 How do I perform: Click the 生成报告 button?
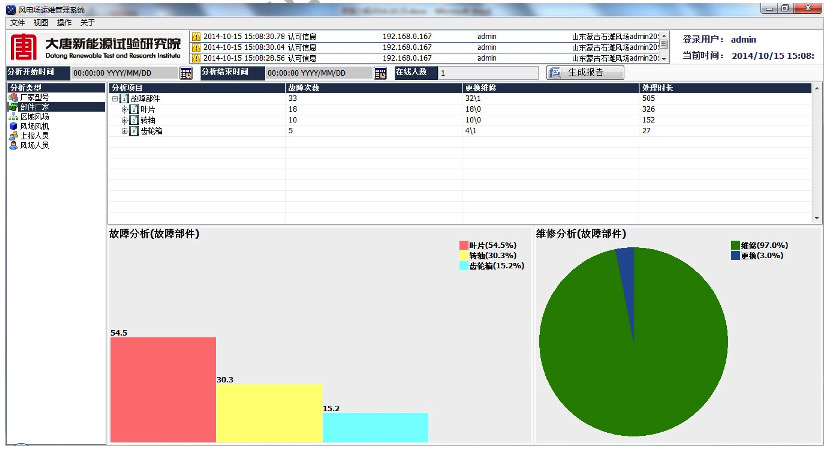coord(585,73)
